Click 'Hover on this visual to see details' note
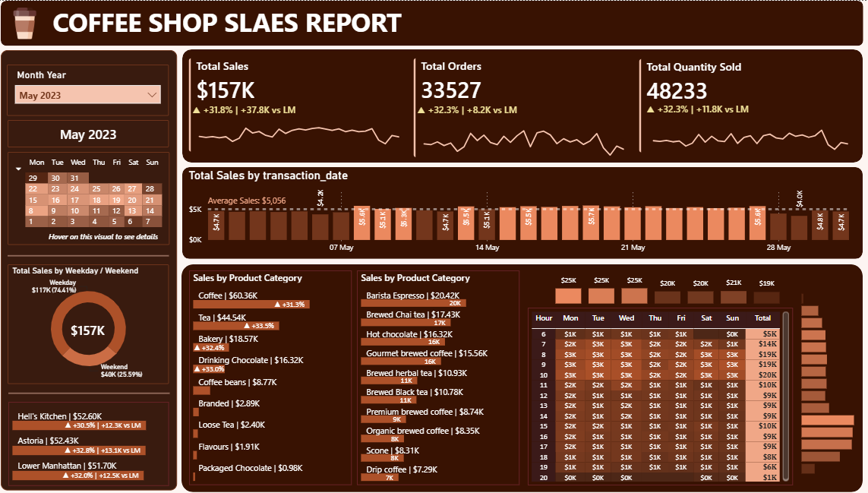Viewport: 868px width, 493px height. (103, 236)
